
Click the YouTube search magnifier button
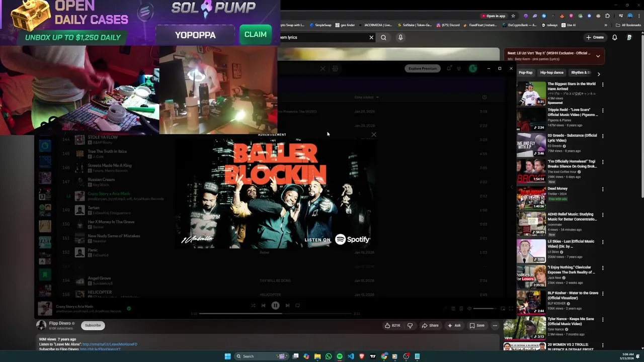pos(383,37)
